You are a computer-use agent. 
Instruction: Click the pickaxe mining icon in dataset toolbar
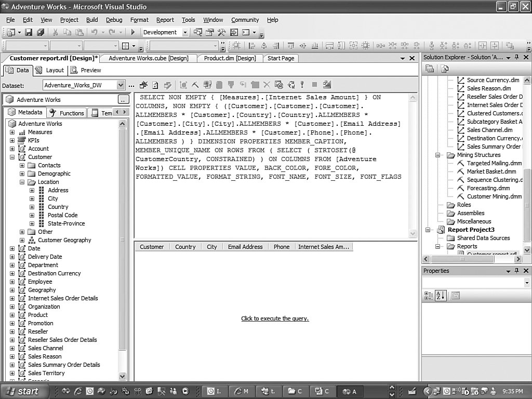195,85
